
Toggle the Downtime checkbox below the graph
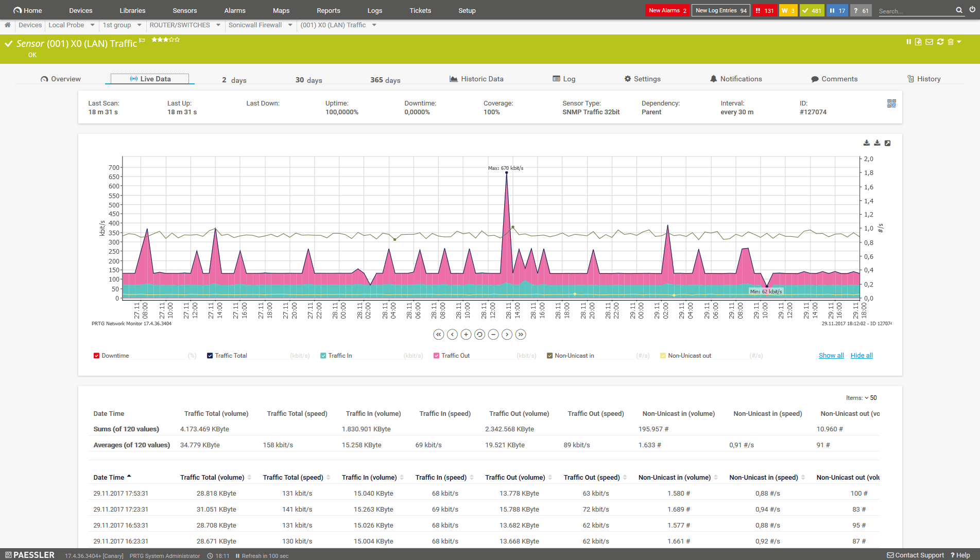pos(96,355)
